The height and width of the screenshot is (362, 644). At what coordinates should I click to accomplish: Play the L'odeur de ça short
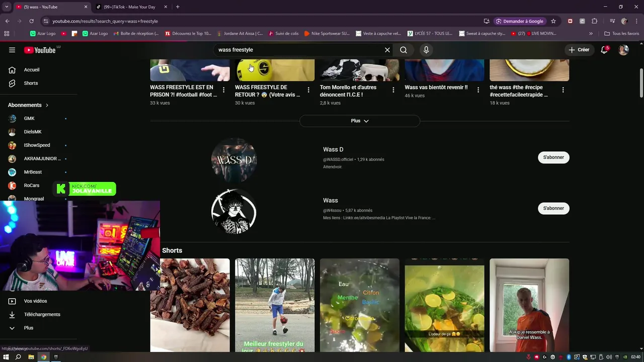tap(444, 305)
